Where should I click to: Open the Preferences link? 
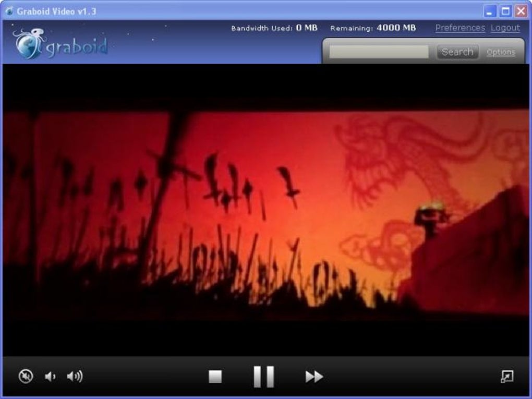point(460,28)
